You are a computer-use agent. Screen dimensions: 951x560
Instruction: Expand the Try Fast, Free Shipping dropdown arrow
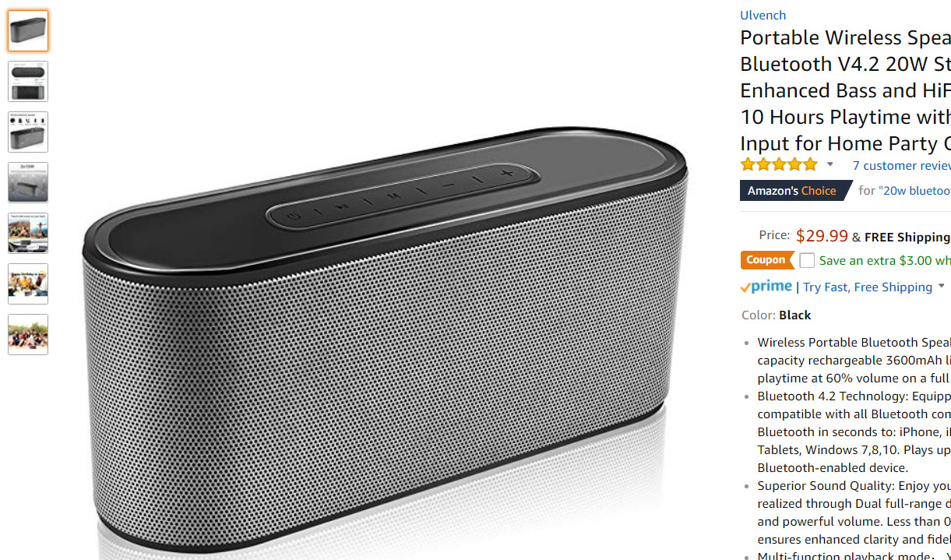942,287
